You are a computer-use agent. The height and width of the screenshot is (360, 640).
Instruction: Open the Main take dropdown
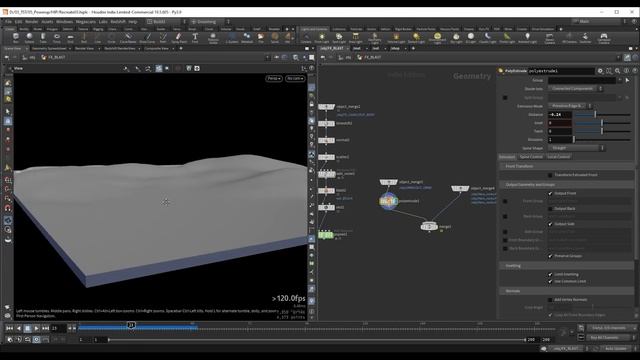coord(598,21)
